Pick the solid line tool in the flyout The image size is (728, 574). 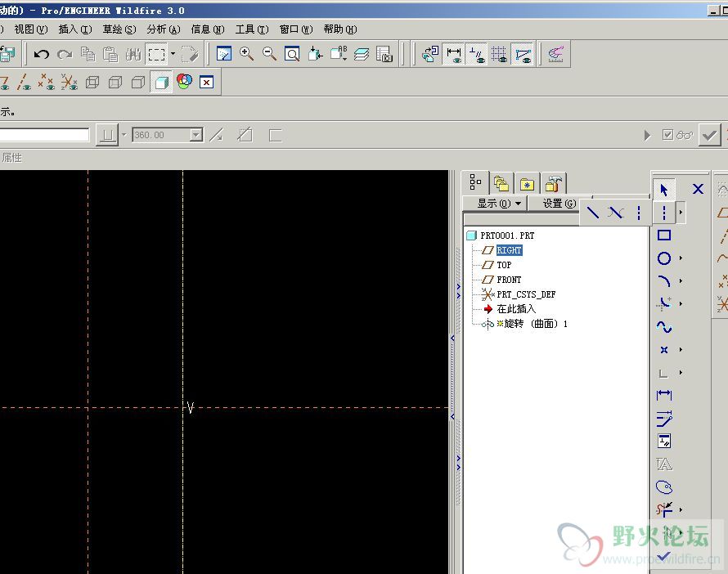click(x=593, y=213)
